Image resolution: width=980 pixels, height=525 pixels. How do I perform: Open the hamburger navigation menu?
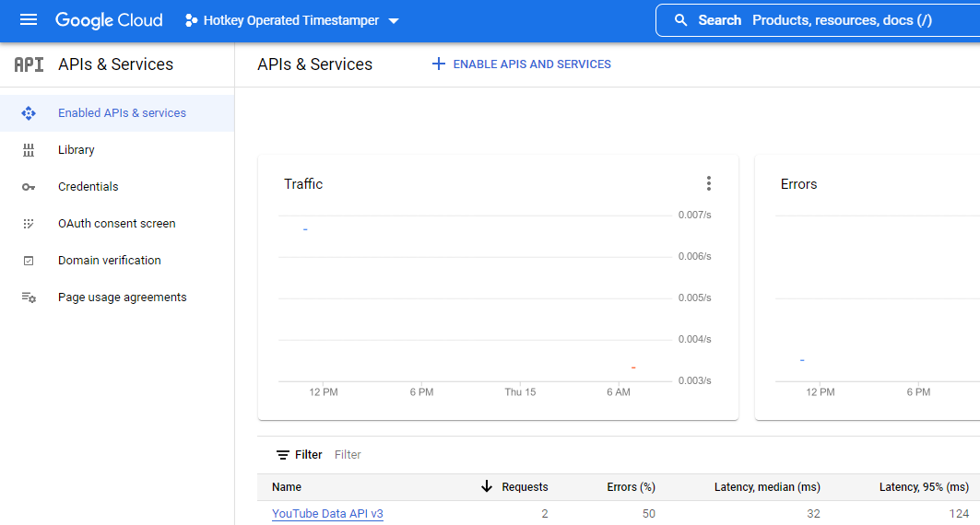coord(29,20)
